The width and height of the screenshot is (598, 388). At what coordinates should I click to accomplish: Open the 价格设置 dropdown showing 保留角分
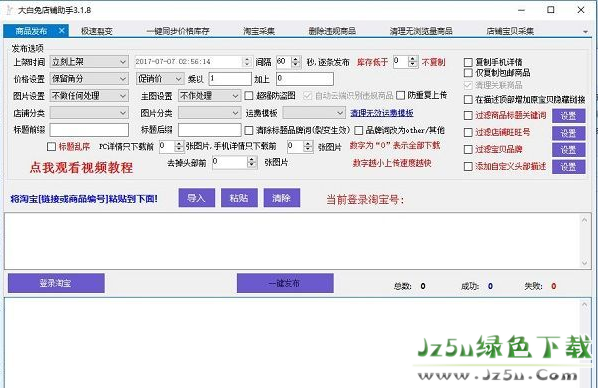[x=89, y=79]
